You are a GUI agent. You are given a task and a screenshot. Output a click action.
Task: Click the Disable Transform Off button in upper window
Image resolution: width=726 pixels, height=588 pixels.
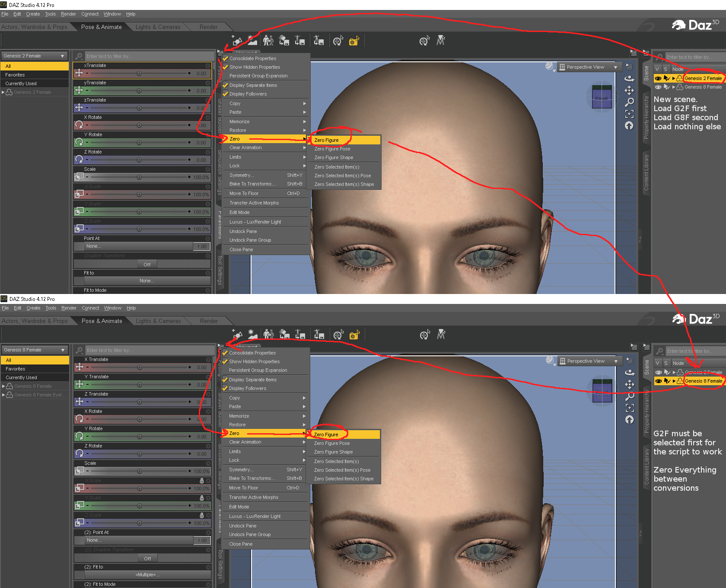coord(147,265)
